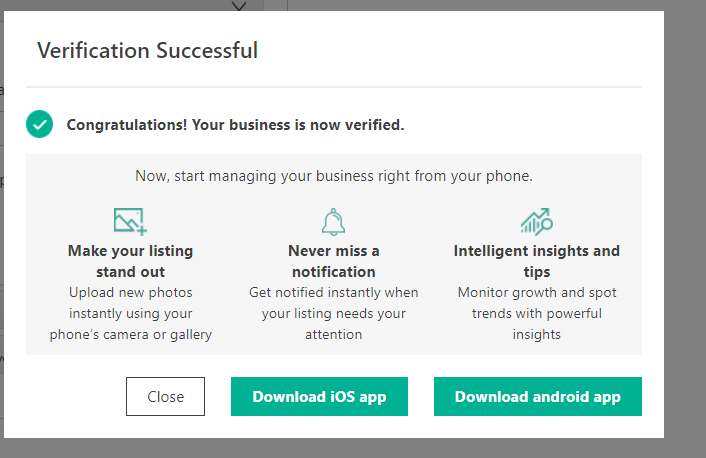The image size is (706, 458).
Task: Click the Upload new photos description text
Action: point(131,313)
